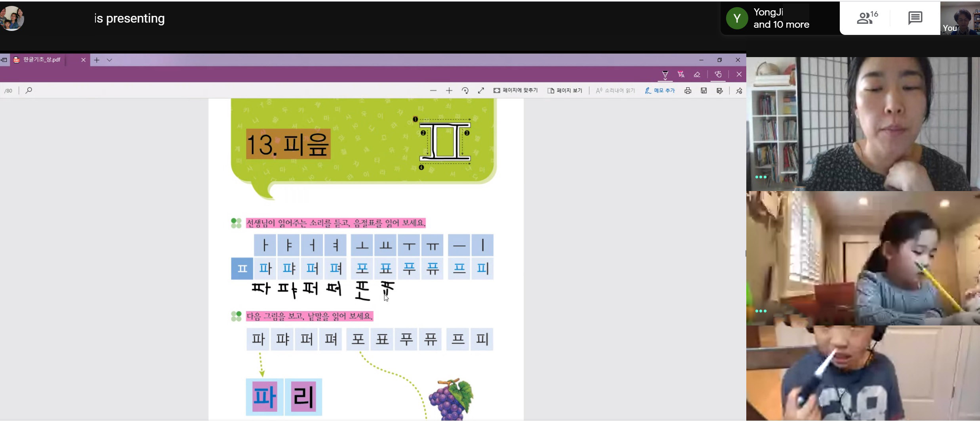Search within the PDF document
This screenshot has width=980, height=421.
pyautogui.click(x=29, y=91)
